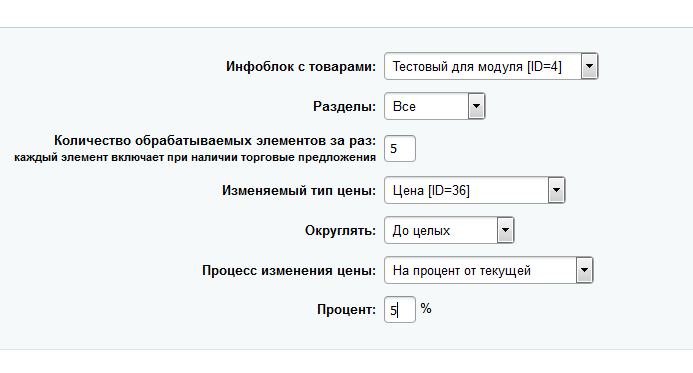Click the Количество обрабатываемых элементов за раз label
The width and height of the screenshot is (693, 373).
(215, 141)
